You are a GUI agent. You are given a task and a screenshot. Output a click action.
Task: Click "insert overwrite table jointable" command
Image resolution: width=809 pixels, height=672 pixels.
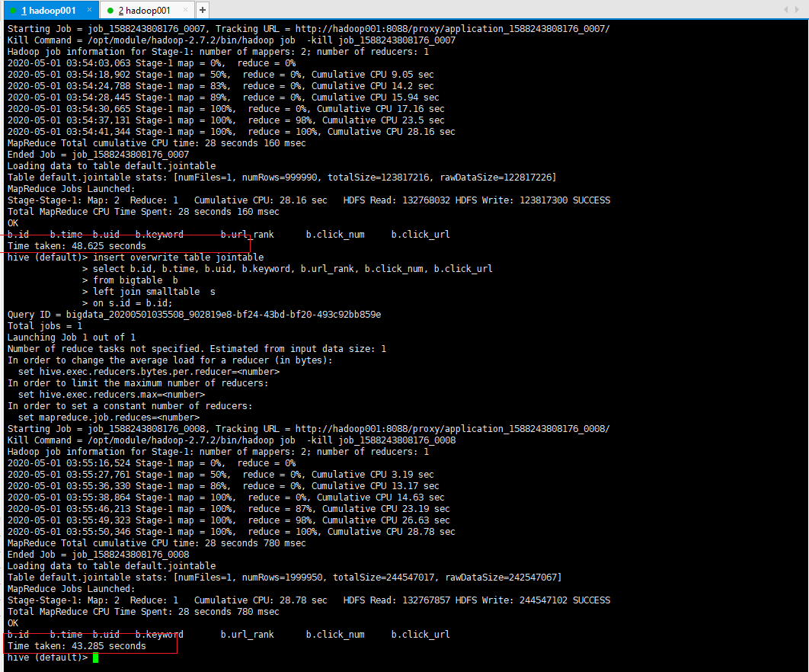click(178, 258)
